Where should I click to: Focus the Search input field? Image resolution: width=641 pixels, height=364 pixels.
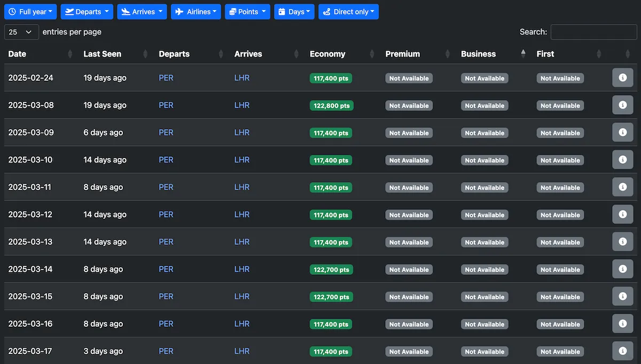593,32
